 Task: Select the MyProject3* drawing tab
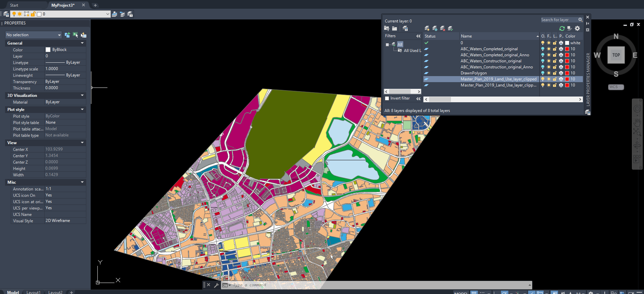coord(63,5)
